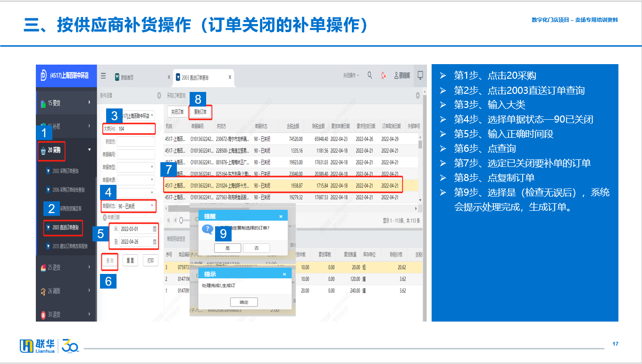642x364 pixels.
Task: Close the 提醒 dialog with its X
Action: point(281,216)
